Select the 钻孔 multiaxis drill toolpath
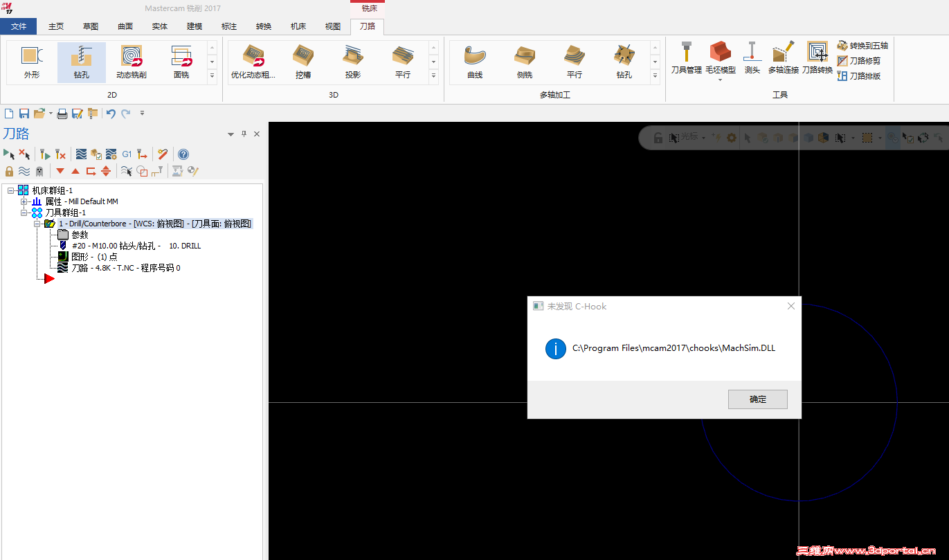The image size is (949, 560). tap(624, 62)
